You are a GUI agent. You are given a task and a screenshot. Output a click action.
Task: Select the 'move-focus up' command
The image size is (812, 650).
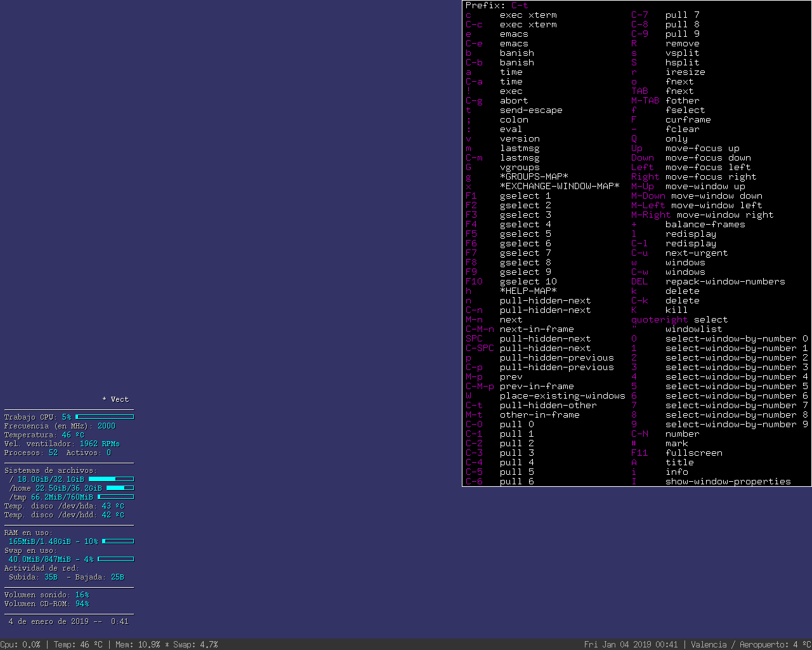702,148
